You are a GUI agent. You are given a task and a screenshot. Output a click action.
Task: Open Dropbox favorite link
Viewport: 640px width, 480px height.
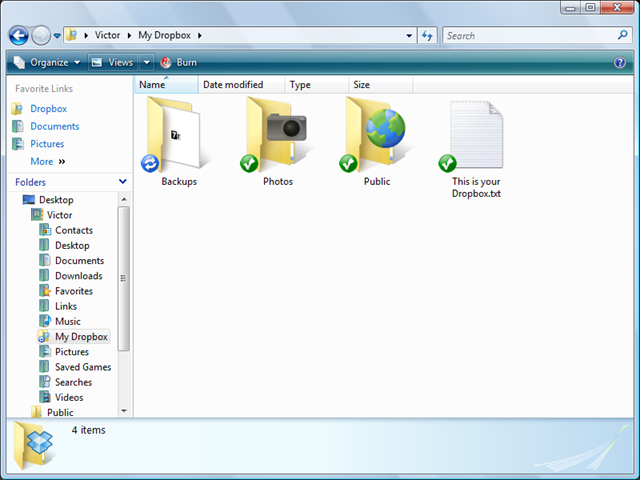pyautogui.click(x=48, y=109)
